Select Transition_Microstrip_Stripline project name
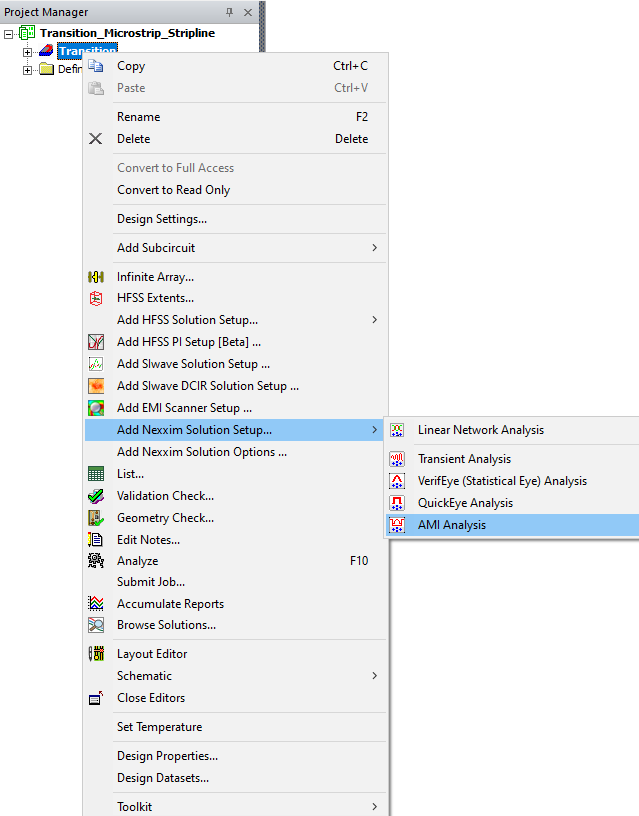The width and height of the screenshot is (639, 816). (x=127, y=33)
